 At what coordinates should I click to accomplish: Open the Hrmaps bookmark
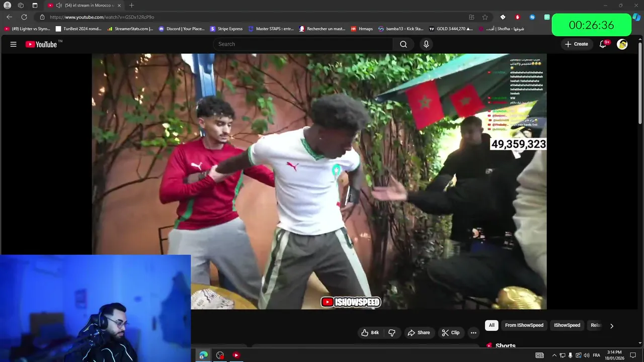click(362, 29)
